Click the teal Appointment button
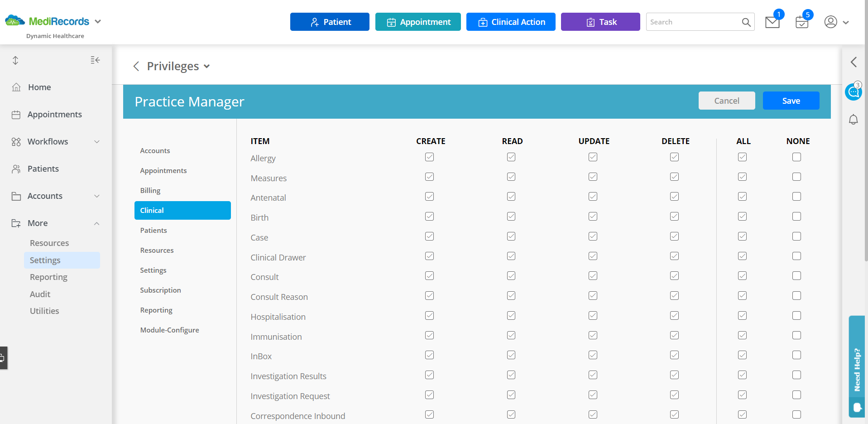The height and width of the screenshot is (424, 868). (x=418, y=22)
